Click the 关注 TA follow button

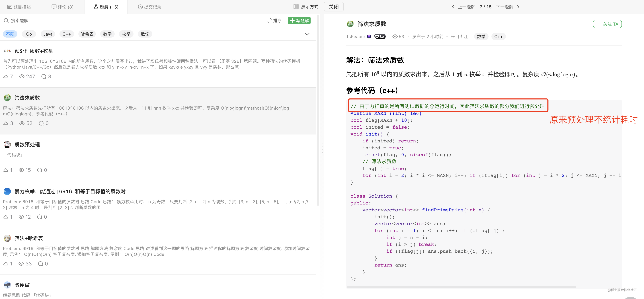[x=607, y=24]
